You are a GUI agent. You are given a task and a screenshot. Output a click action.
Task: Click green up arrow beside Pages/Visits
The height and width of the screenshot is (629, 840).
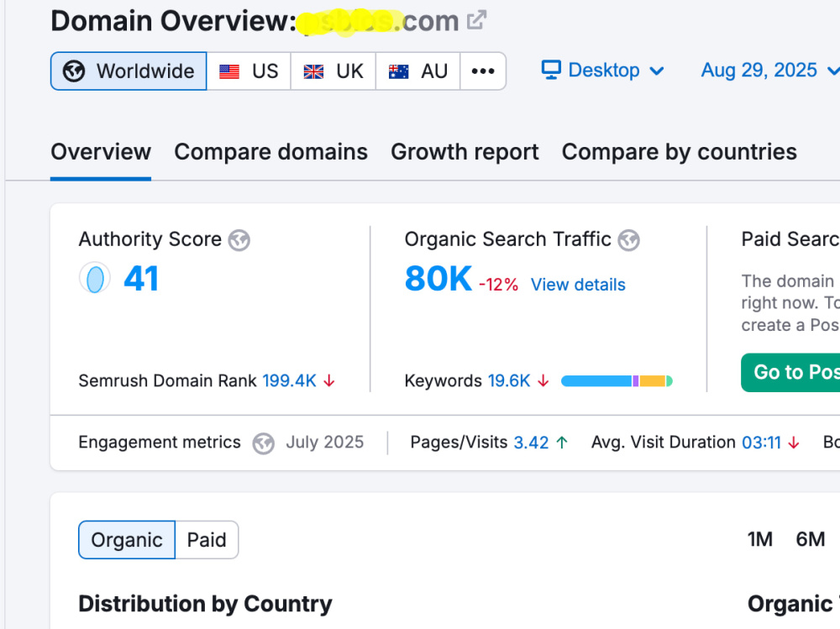pos(561,443)
